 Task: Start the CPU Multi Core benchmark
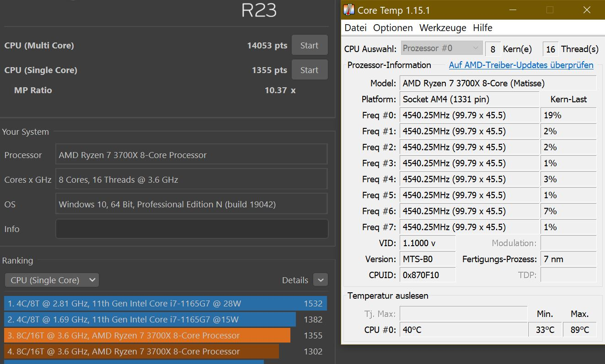pos(310,45)
